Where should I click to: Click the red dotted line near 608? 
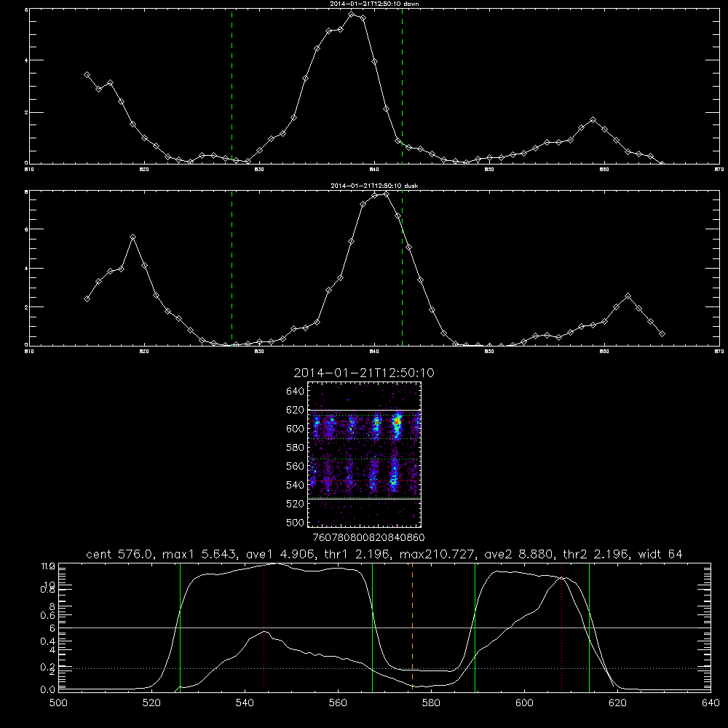click(x=562, y=627)
